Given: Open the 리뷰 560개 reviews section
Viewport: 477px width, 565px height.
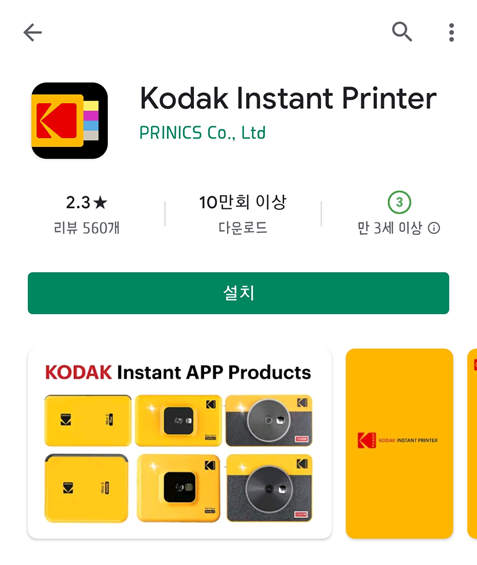Looking at the screenshot, I should (x=86, y=228).
